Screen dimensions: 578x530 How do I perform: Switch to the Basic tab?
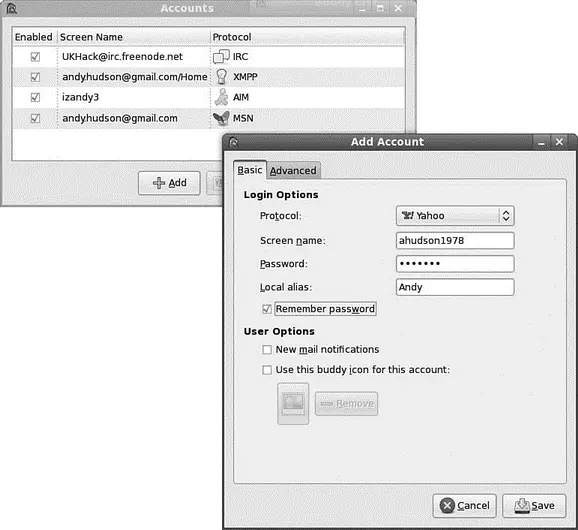tap(250, 170)
